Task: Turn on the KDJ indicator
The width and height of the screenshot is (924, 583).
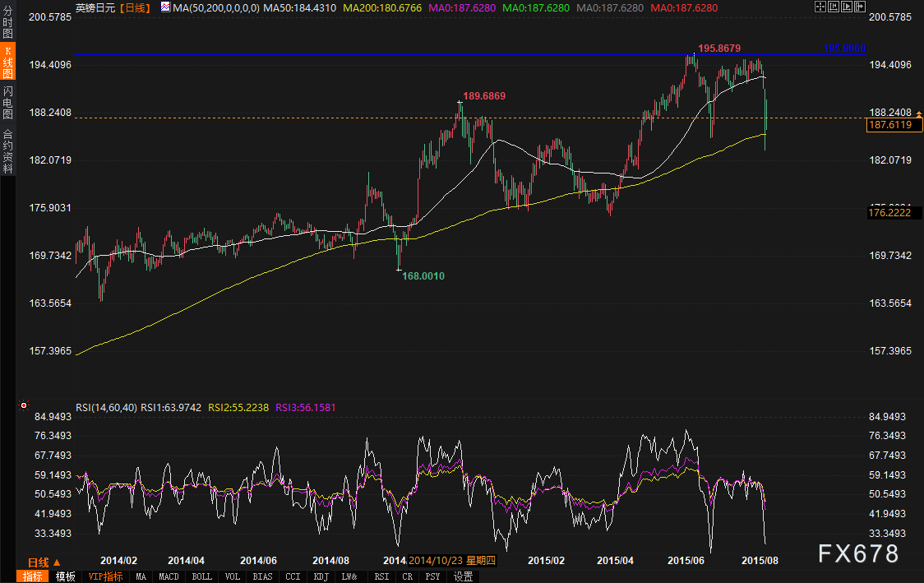Action: (x=321, y=576)
